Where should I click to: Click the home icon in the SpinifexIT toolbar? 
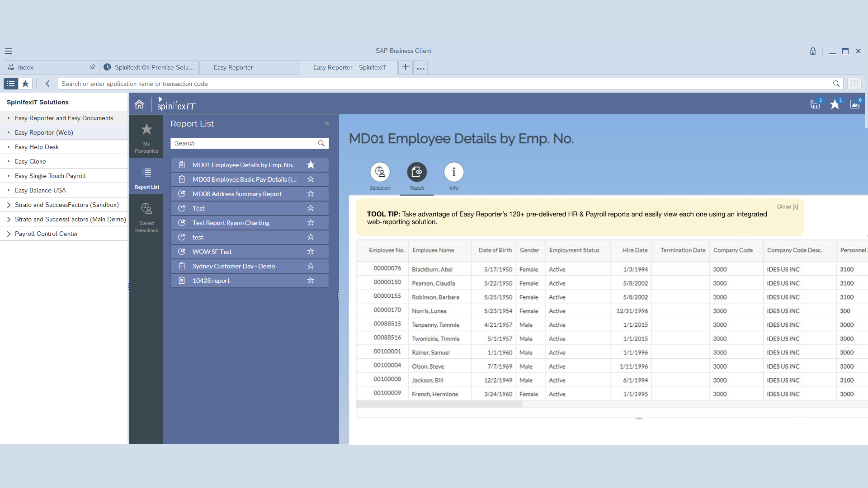point(139,104)
